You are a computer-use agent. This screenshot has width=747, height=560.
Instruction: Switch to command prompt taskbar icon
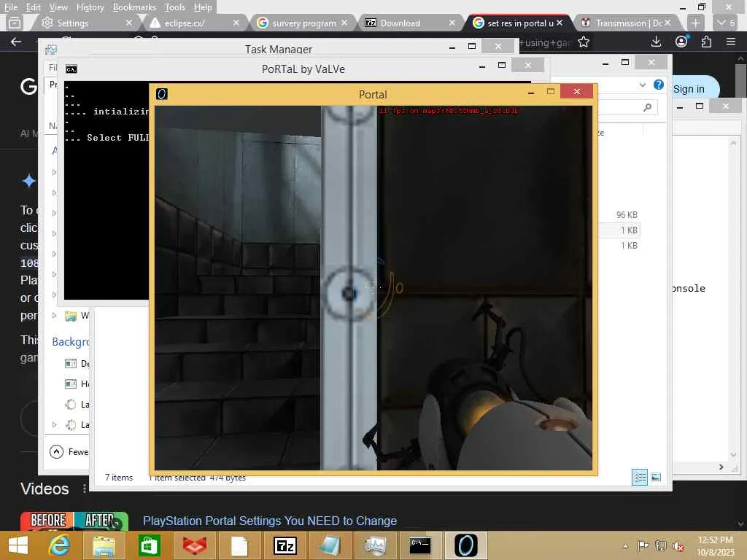pyautogui.click(x=420, y=545)
